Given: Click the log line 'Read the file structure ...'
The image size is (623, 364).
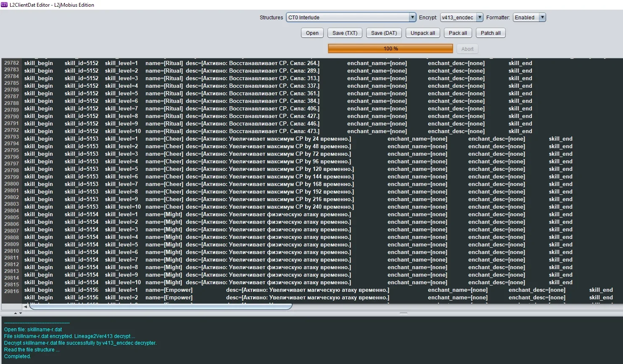Looking at the screenshot, I should [32, 350].
